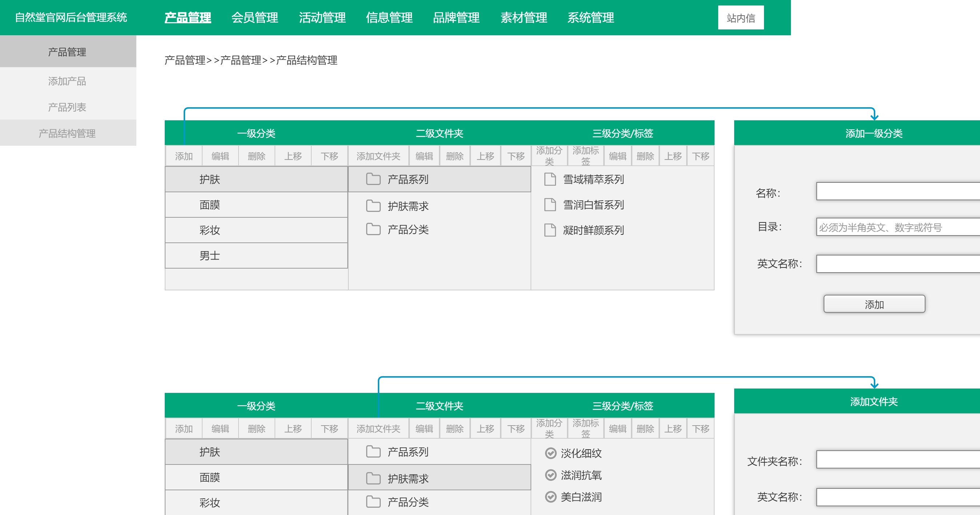Select the 面膜 row in bottom table
This screenshot has height=515, width=980.
pyautogui.click(x=256, y=477)
